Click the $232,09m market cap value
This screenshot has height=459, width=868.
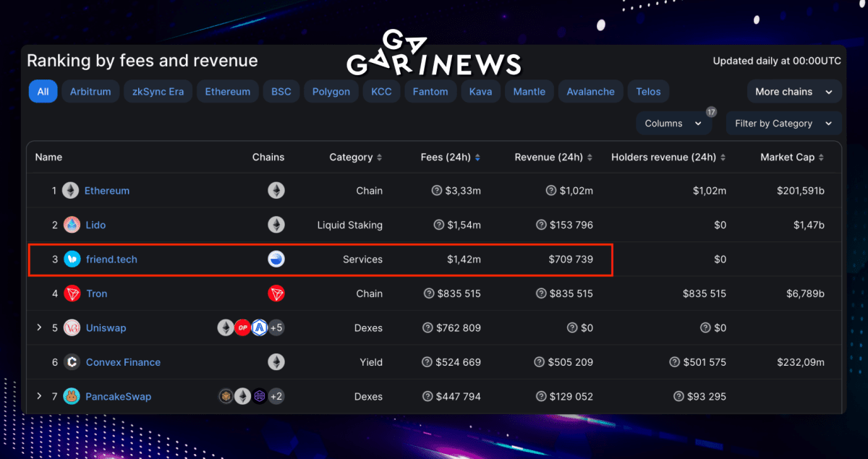801,362
